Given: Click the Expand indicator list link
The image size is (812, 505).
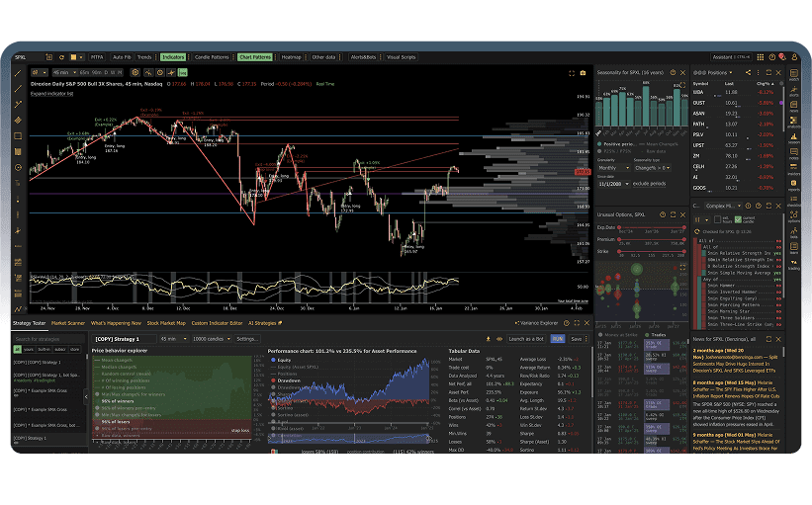Looking at the screenshot, I should 51,94.
